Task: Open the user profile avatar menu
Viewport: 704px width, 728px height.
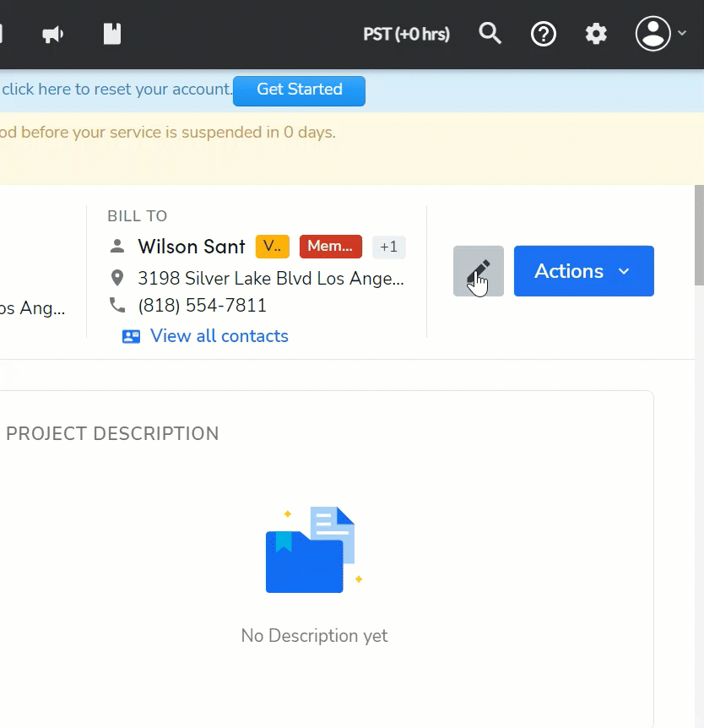Action: (653, 34)
